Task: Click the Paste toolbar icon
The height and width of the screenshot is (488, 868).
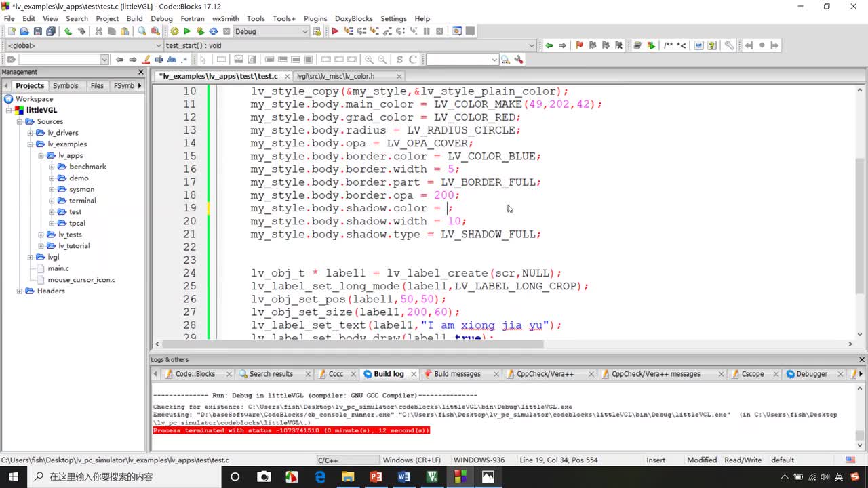Action: click(x=125, y=31)
